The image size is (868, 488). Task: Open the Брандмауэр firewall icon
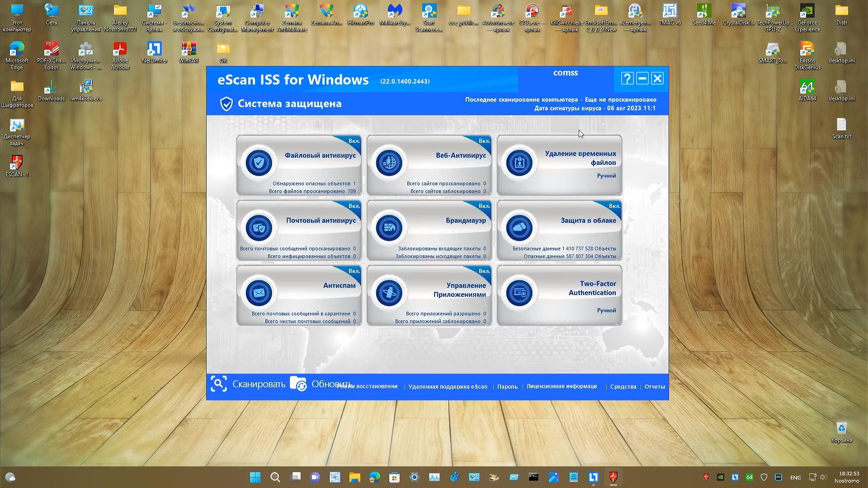click(x=389, y=228)
